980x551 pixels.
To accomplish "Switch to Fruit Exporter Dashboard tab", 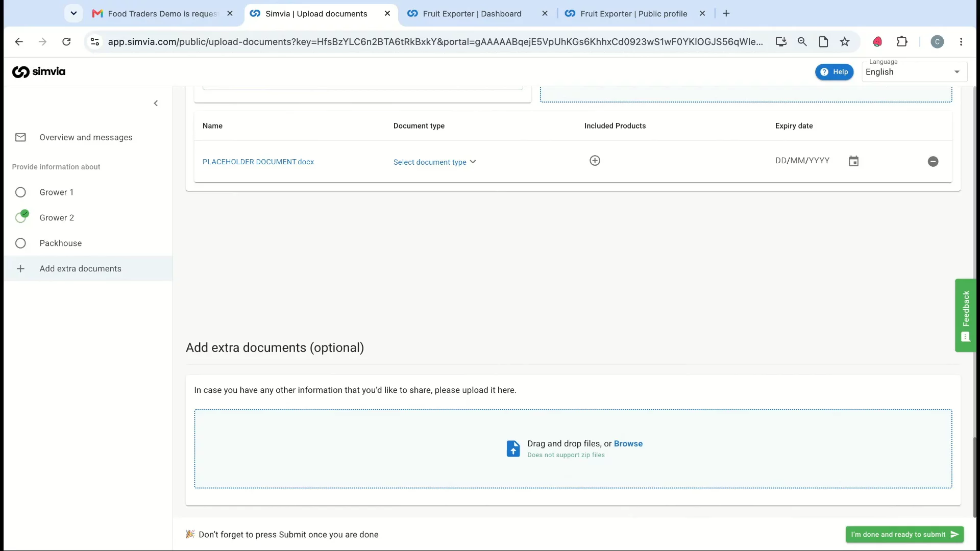I will [x=472, y=14].
